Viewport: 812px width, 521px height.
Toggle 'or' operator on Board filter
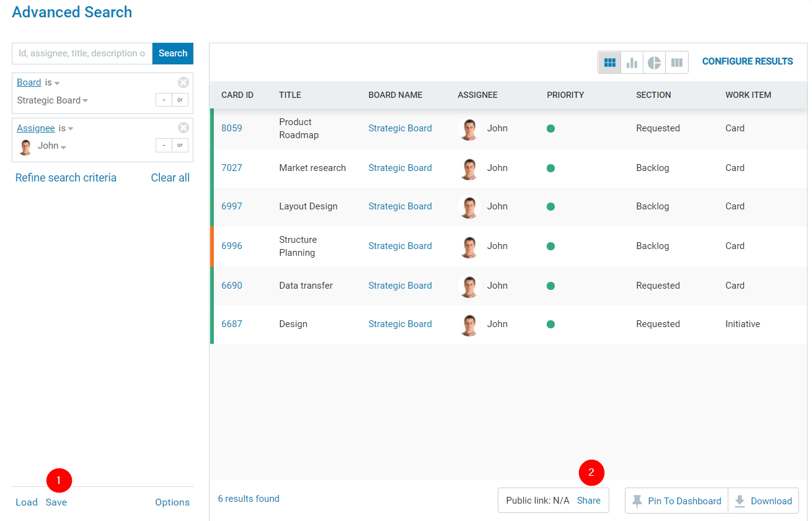click(x=180, y=100)
